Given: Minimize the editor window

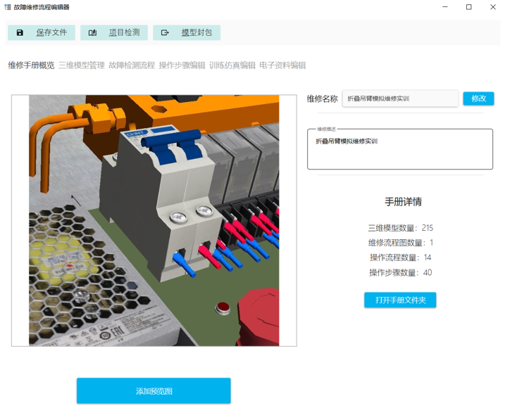Looking at the screenshot, I should [445, 7].
